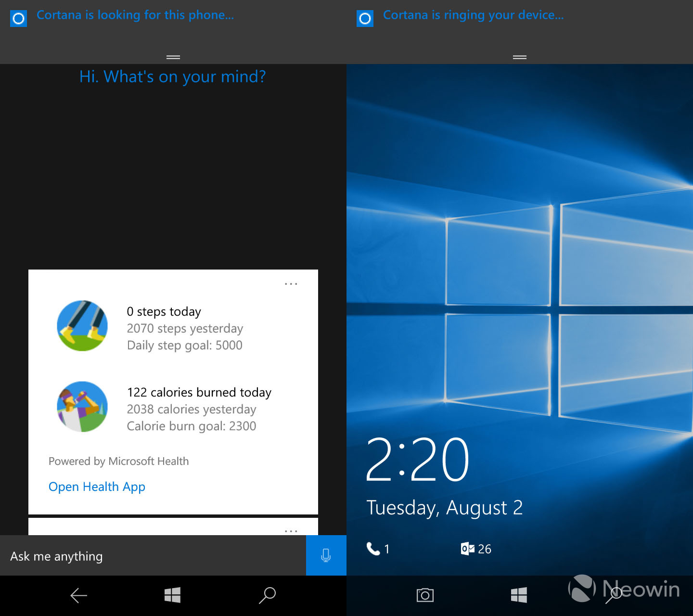Pull down the lock screen drag handle
This screenshot has width=693, height=616.
[520, 57]
